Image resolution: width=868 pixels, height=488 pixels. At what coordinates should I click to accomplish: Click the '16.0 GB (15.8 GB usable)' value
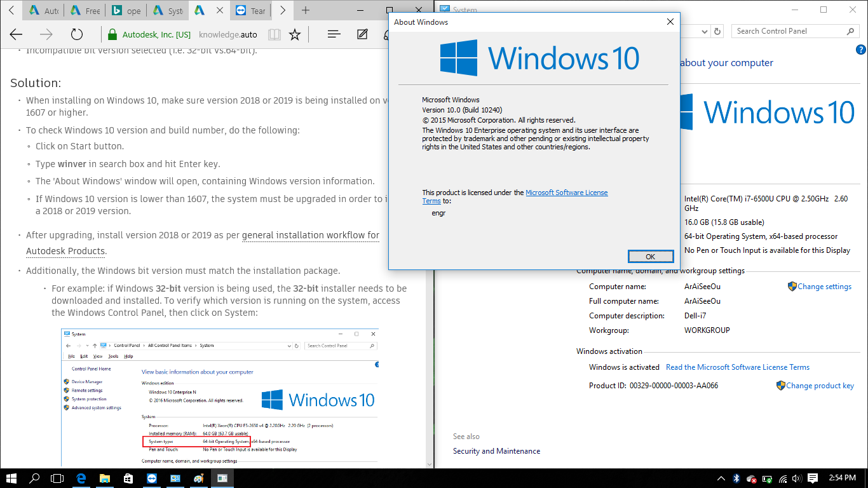click(724, 222)
